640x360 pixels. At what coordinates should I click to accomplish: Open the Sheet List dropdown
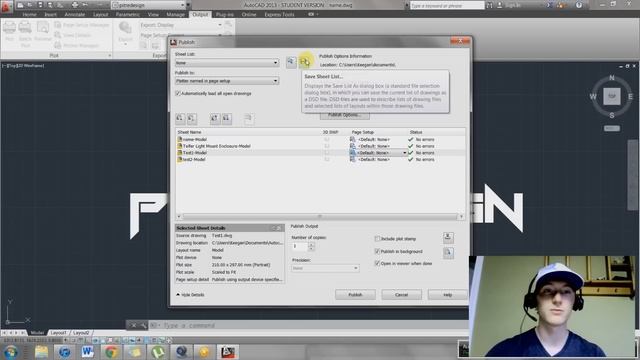227,63
